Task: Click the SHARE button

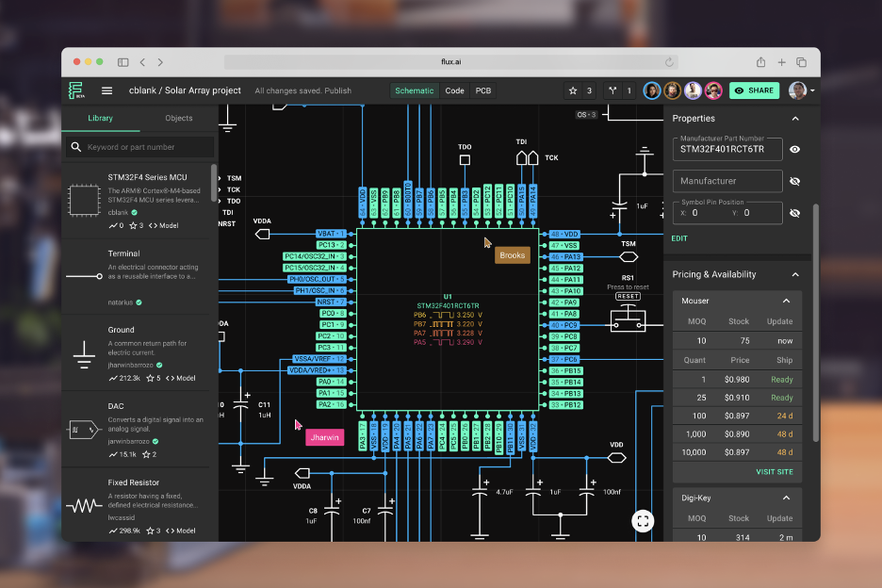Action: click(x=754, y=90)
